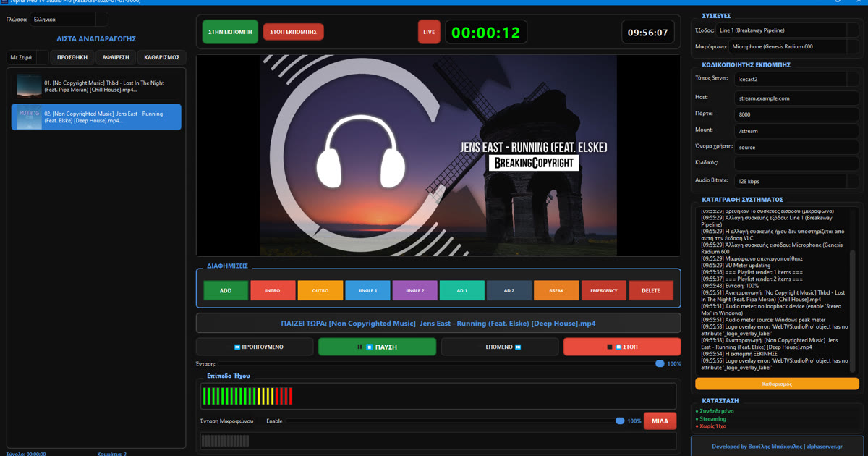Click the ΑΦΑΙΡΕΣΗ playlist button

coord(116,57)
